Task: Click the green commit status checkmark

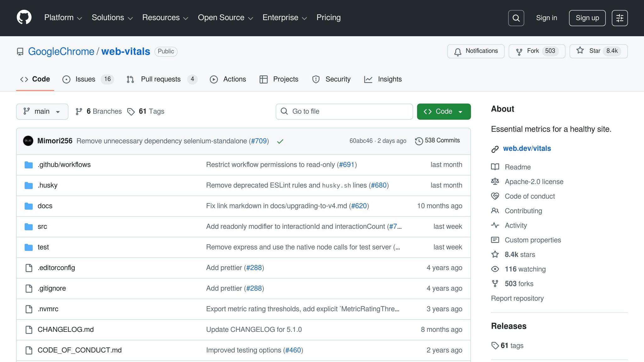Action: click(x=280, y=141)
